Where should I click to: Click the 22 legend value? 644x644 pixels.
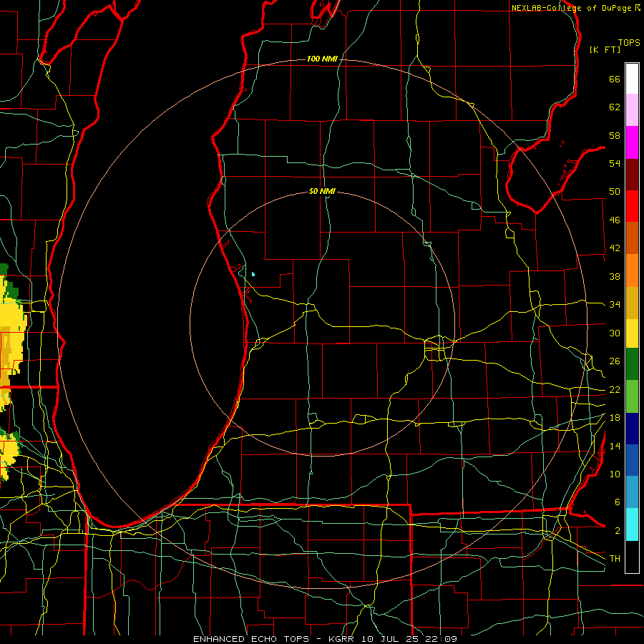point(615,390)
